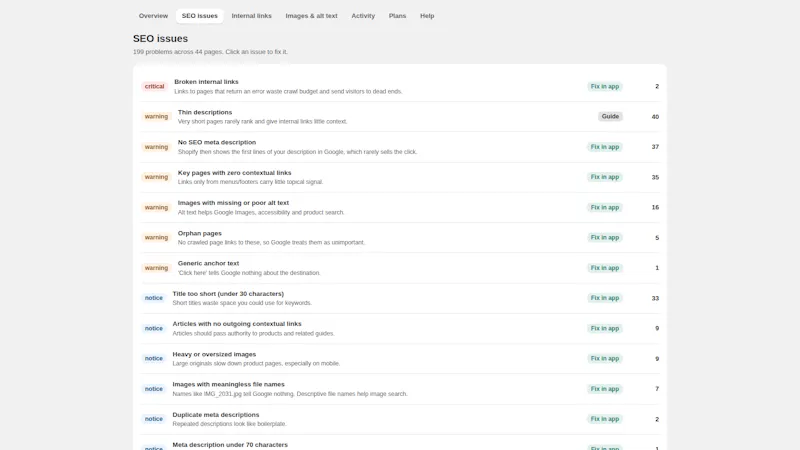800x450 pixels.
Task: Click 'Alt text helps Google Images' description text
Action: 261,213
